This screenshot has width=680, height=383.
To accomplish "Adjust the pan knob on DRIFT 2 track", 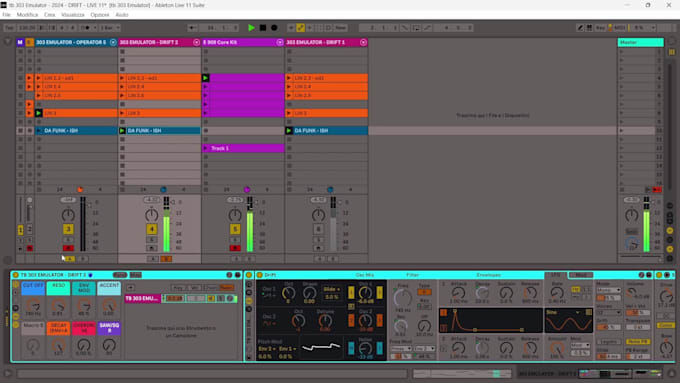I will coord(151,215).
